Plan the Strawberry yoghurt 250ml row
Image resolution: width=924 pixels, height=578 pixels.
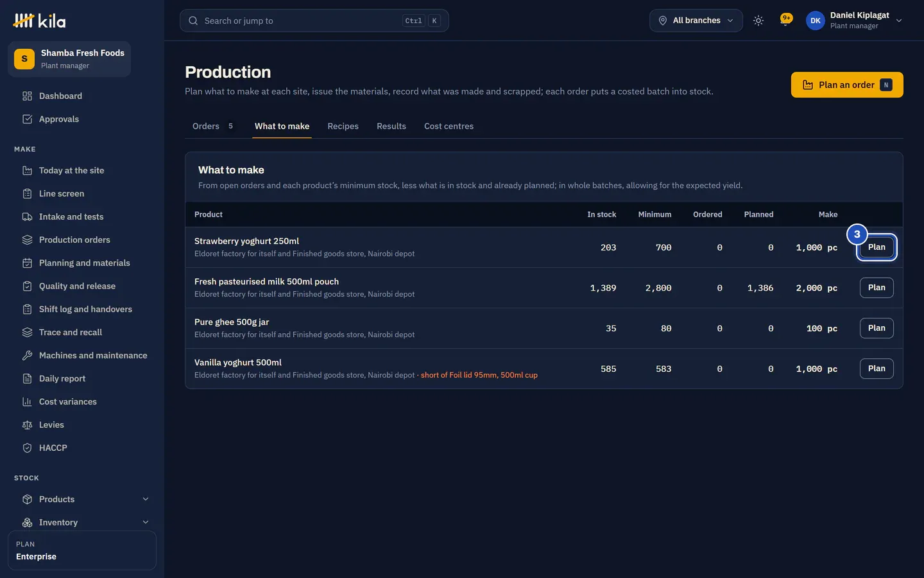point(877,247)
